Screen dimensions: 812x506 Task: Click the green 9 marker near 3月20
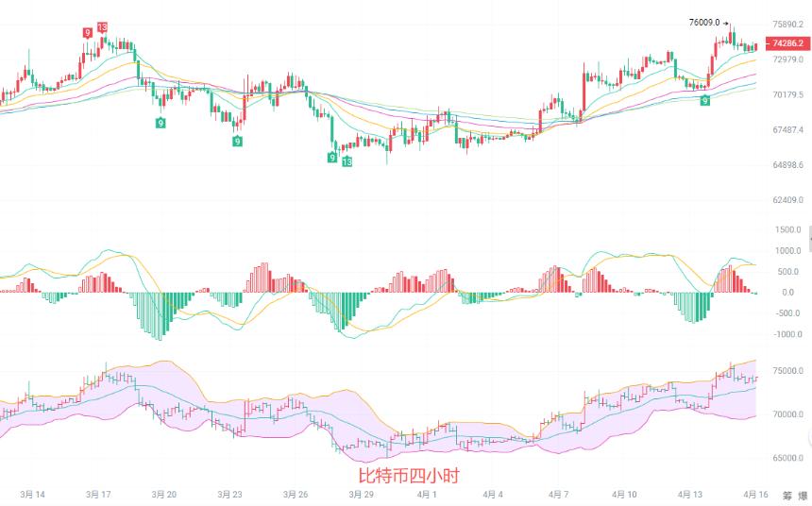click(161, 123)
